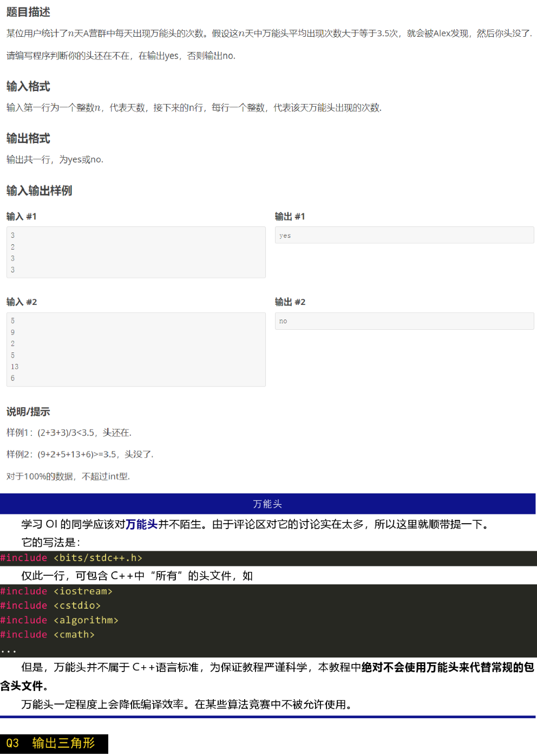
Task: Click the Q3 输出三角形 section header
Action: tap(54, 744)
